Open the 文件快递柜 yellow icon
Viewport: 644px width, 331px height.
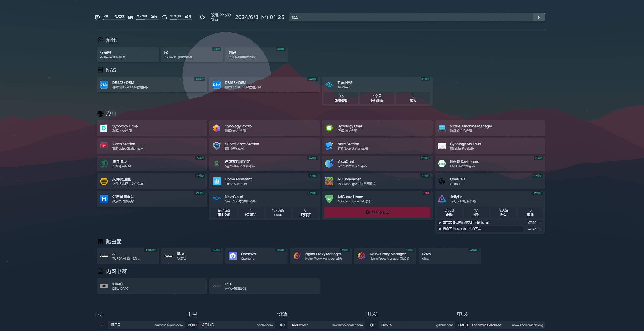[x=104, y=181]
